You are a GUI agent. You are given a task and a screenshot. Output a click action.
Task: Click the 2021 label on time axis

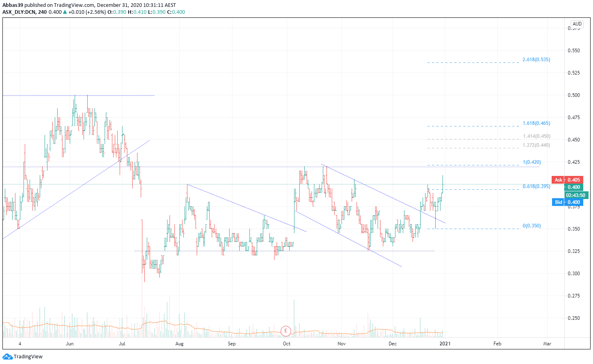click(445, 344)
